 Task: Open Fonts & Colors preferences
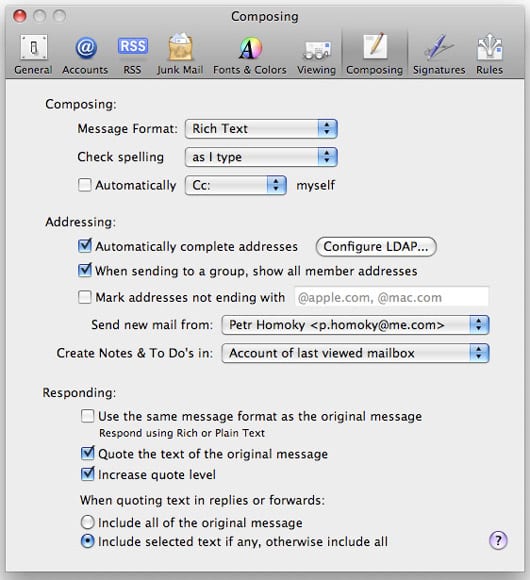[x=250, y=54]
